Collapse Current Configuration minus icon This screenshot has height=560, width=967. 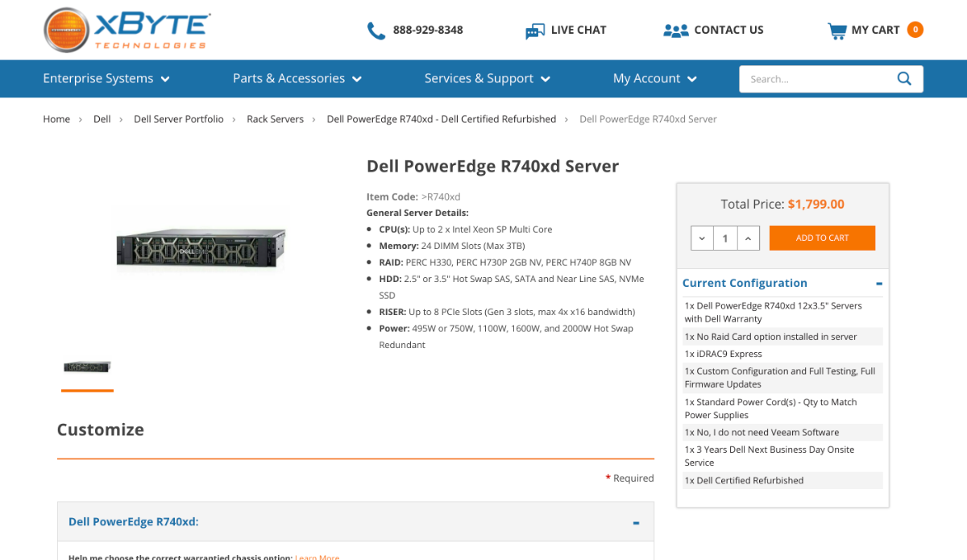coord(879,284)
